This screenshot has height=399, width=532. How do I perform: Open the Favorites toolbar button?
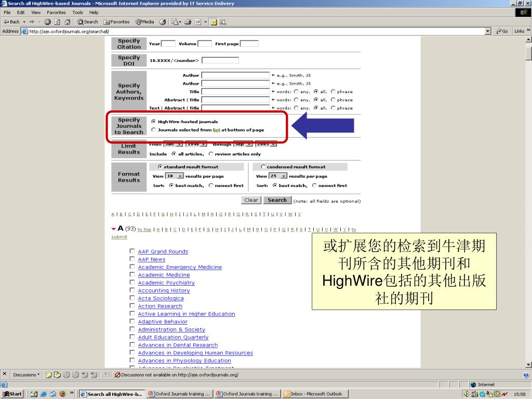tap(116, 22)
